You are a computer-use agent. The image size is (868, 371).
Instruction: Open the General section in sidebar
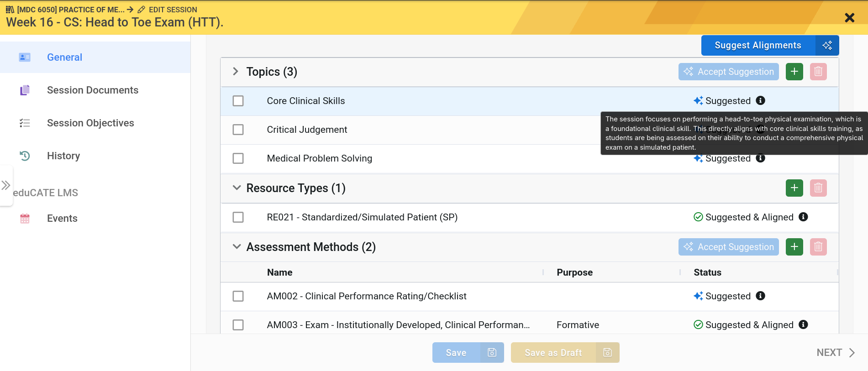click(x=95, y=57)
